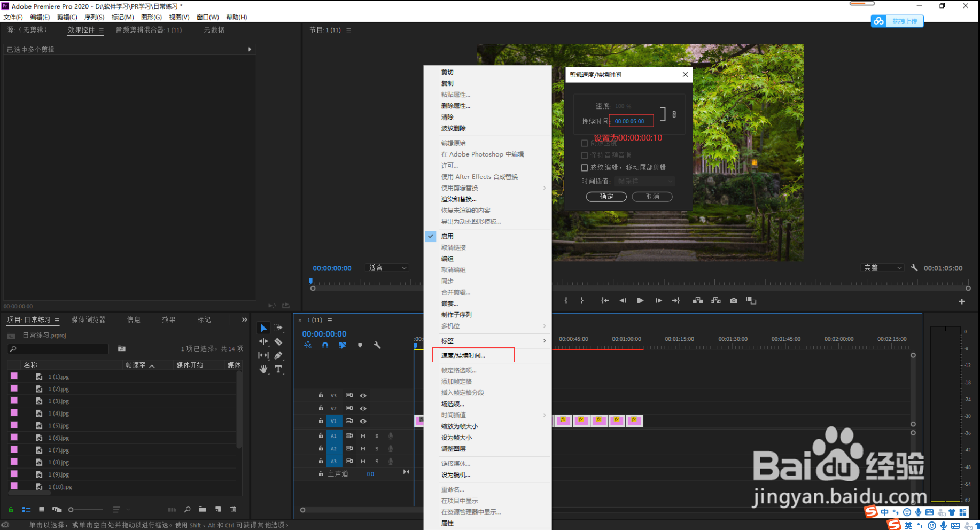Screen dimensions: 980x530
Task: Switch project panel to freeform view
Action: [57, 510]
